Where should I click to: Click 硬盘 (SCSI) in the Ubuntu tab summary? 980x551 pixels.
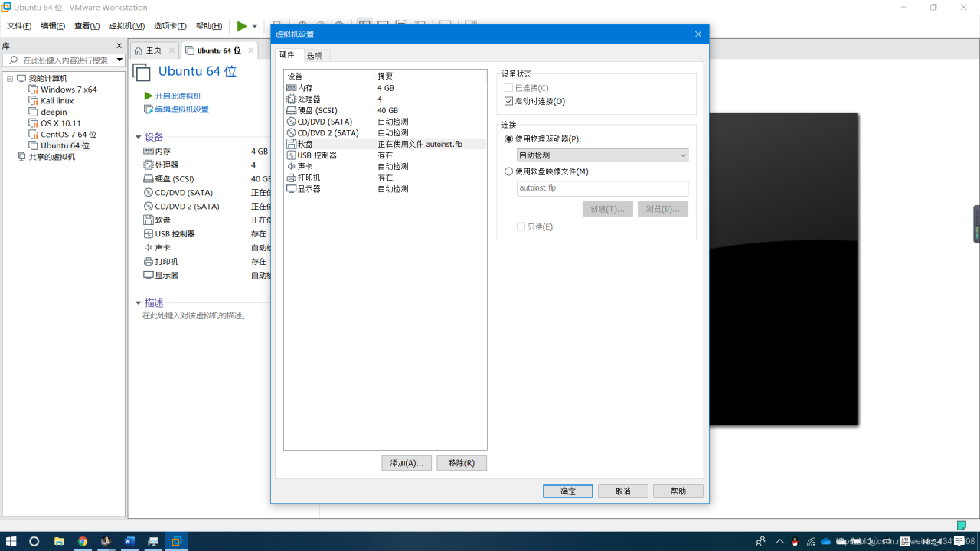pyautogui.click(x=175, y=179)
